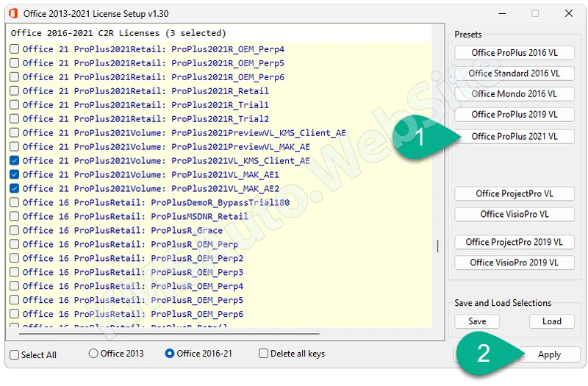Select the Office 2013 radio button

point(93,354)
